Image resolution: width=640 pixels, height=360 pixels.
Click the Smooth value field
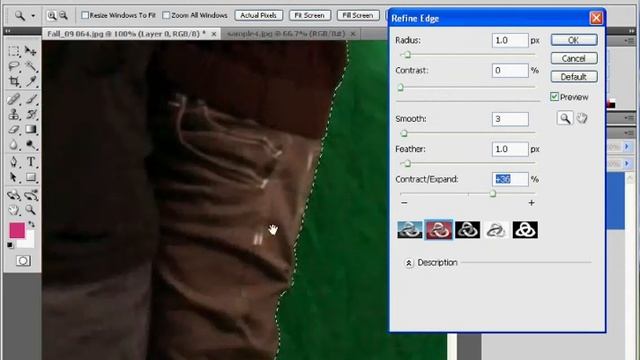510,119
